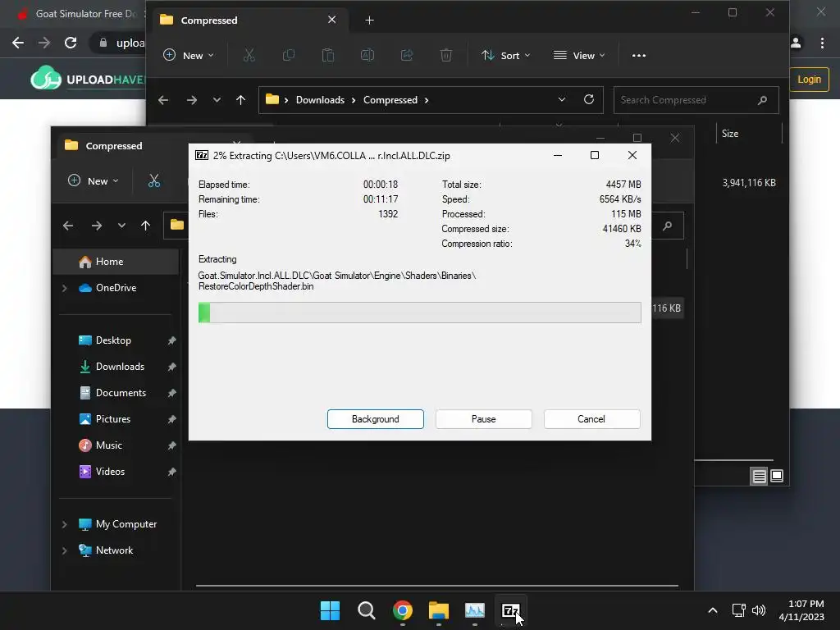Click the 7z icon in dialog title
Screen dimensions: 840x630
click(x=202, y=155)
